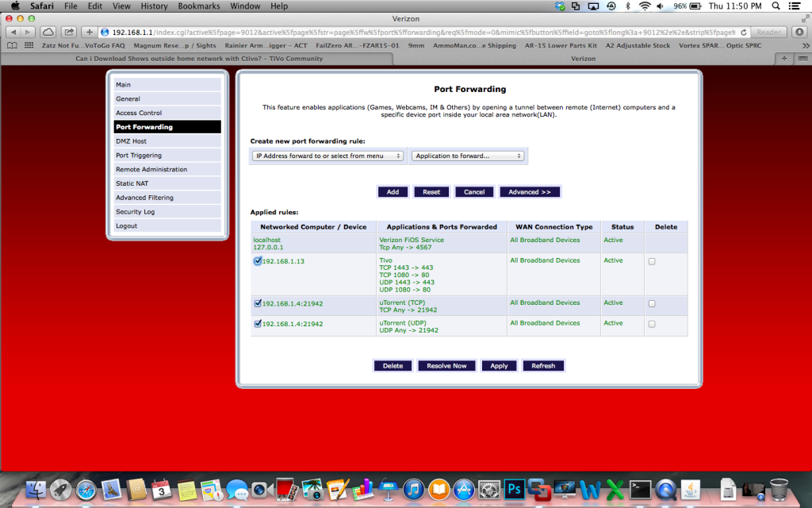The width and height of the screenshot is (812, 508).
Task: Click the Advanced >> button
Action: point(529,192)
